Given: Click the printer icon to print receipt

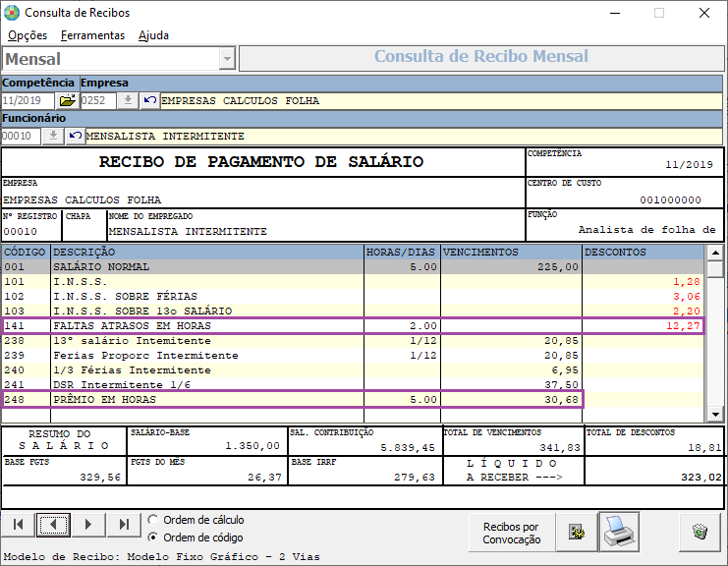Looking at the screenshot, I should [619, 532].
